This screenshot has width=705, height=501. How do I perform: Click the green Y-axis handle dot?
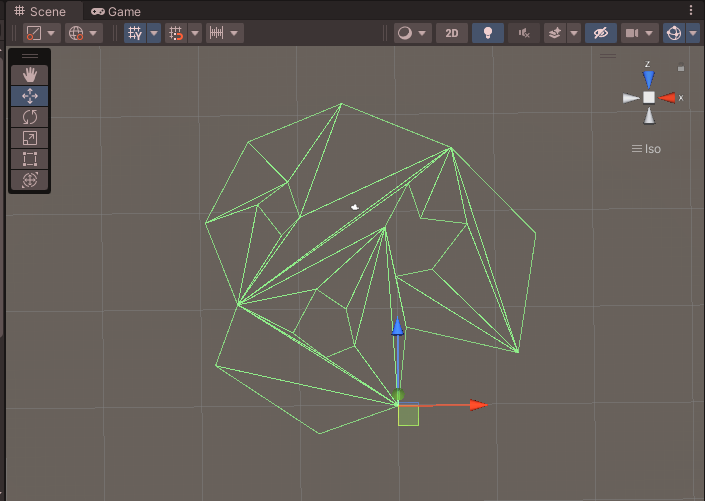[398, 395]
